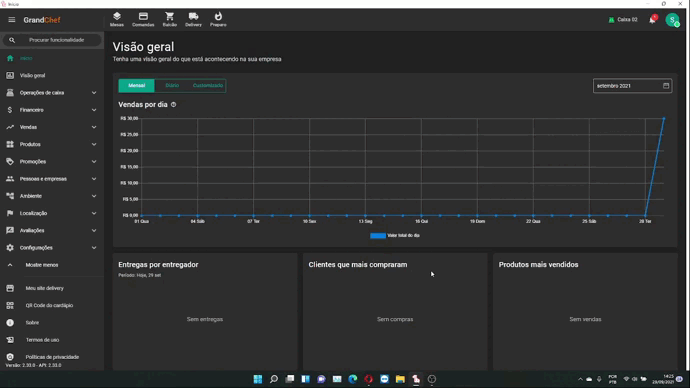The width and height of the screenshot is (690, 388).
Task: Expand Pessoas e empresas chevron
Action: point(94,179)
